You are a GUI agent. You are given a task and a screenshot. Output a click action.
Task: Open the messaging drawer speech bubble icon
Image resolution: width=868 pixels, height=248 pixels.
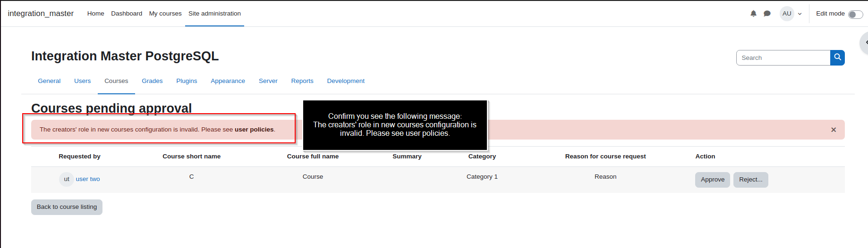point(767,14)
